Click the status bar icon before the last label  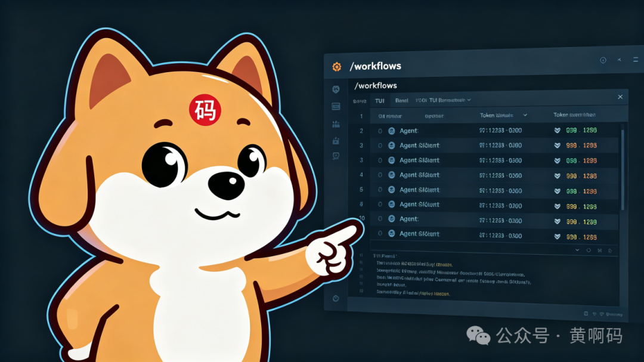coord(602,314)
